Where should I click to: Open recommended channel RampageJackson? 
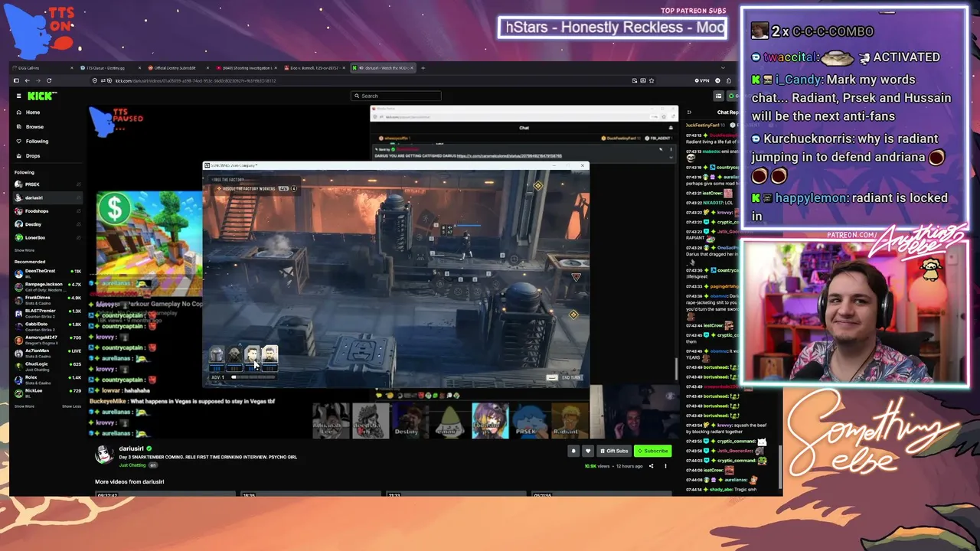47,285
